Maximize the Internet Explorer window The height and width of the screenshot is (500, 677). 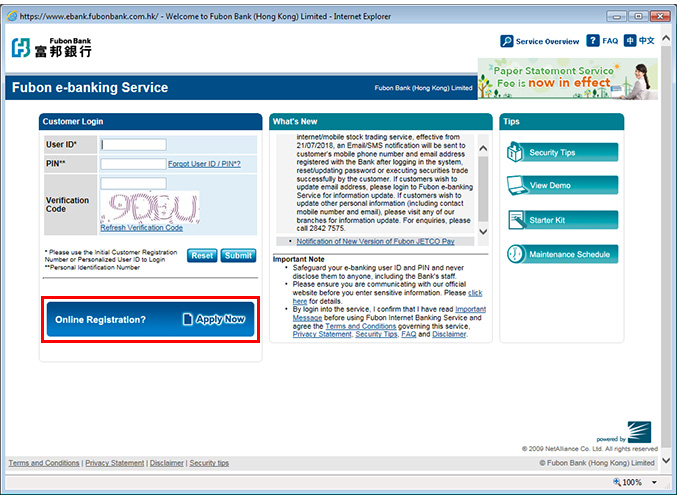pyautogui.click(x=638, y=16)
